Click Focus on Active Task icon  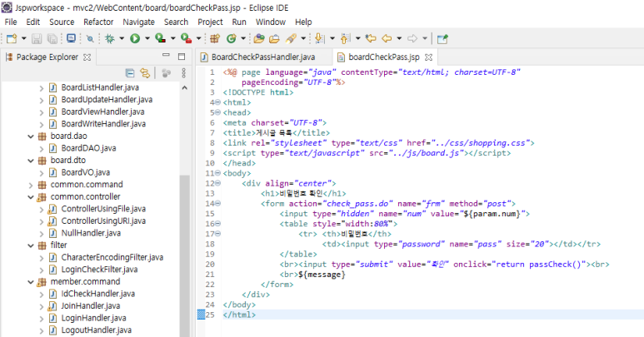tap(166, 73)
